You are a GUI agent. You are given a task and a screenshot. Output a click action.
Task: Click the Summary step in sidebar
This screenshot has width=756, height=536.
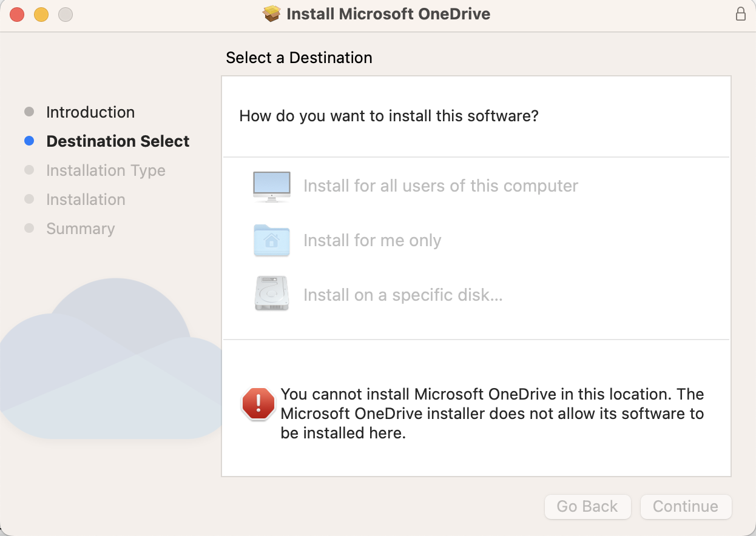point(80,229)
